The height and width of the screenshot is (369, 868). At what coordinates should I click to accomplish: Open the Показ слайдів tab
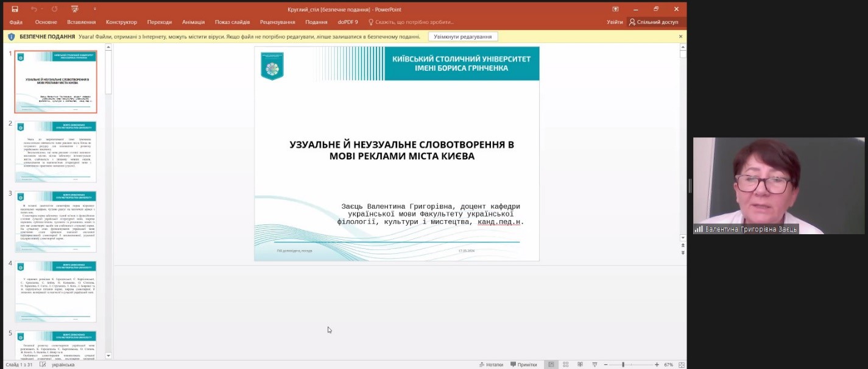coord(232,22)
